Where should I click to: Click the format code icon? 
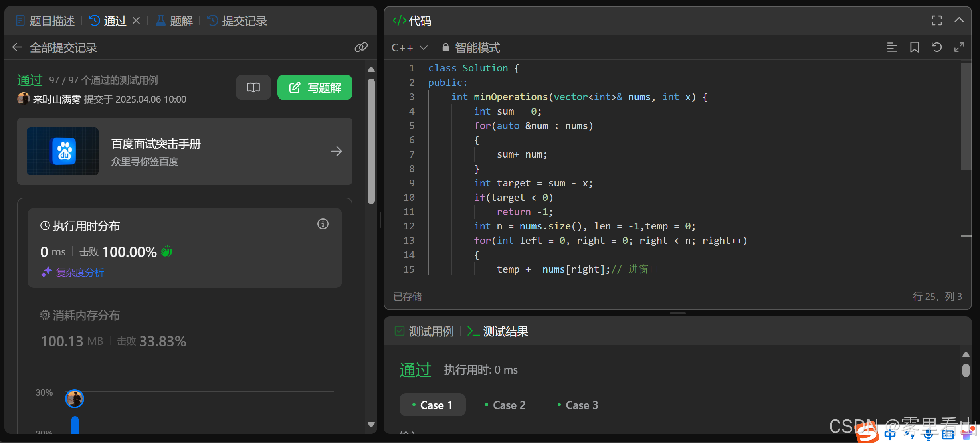pyautogui.click(x=892, y=47)
